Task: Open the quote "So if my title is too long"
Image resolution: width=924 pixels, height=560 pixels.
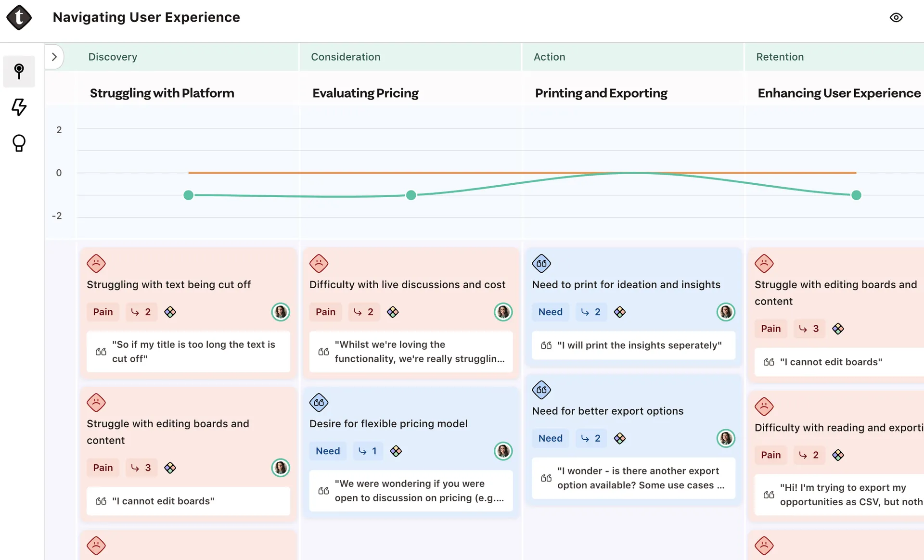Action: coord(188,352)
